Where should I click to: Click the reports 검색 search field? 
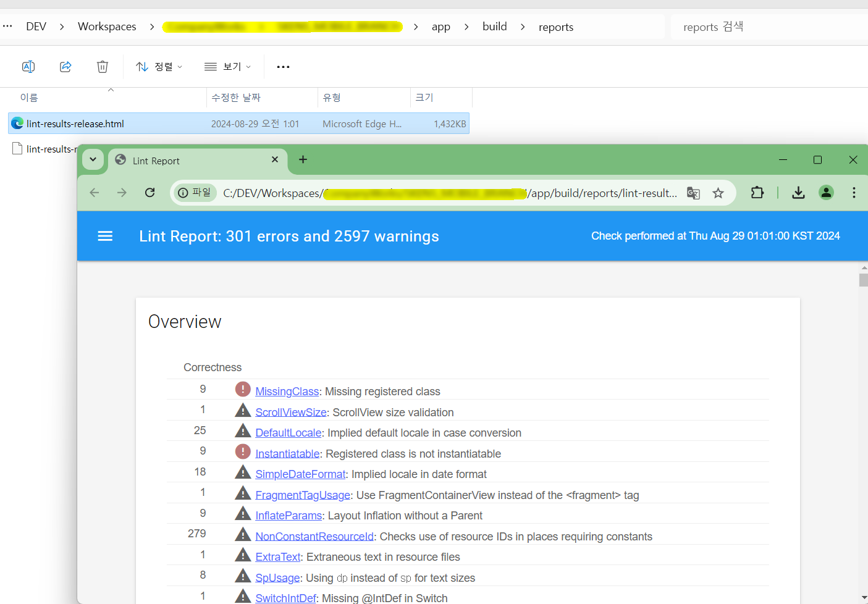[x=769, y=27]
